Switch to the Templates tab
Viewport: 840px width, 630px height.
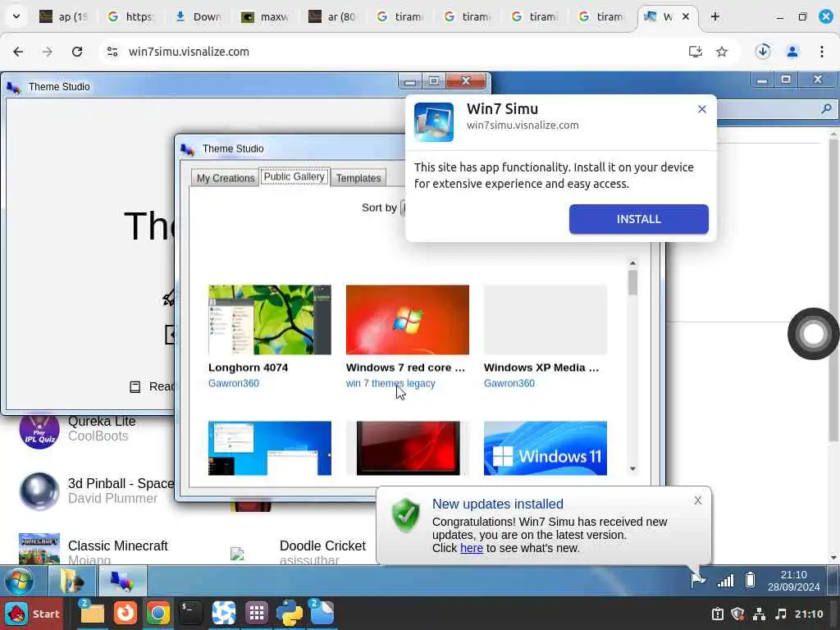[x=358, y=178]
